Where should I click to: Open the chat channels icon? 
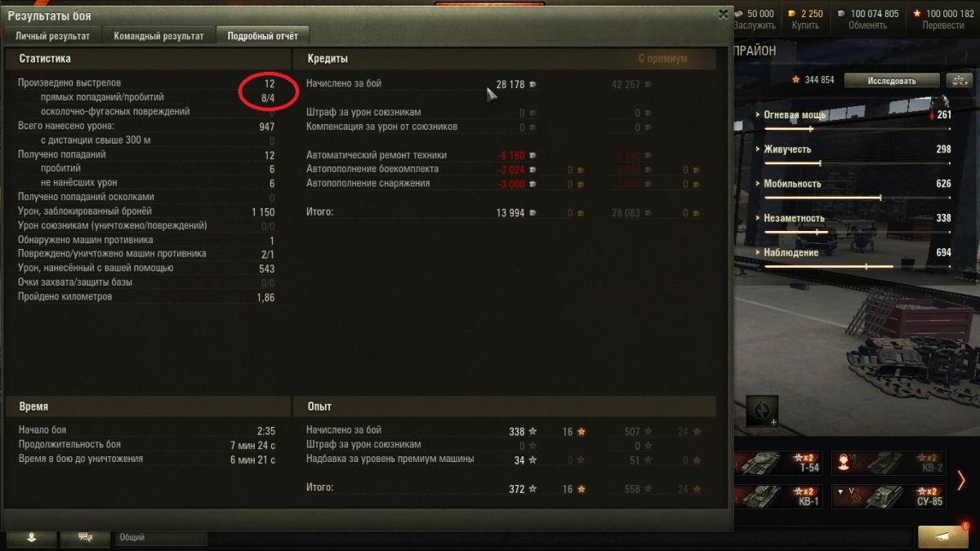[85, 538]
